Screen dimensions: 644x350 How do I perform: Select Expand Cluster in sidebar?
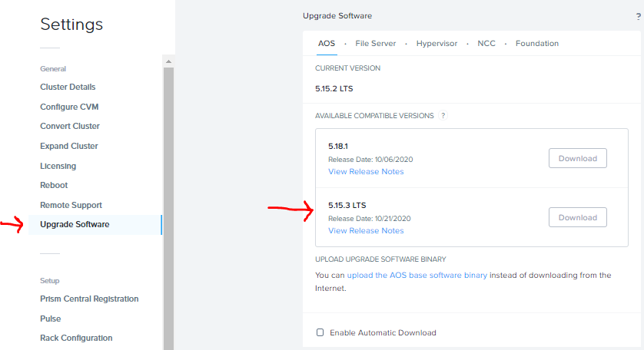tap(69, 146)
